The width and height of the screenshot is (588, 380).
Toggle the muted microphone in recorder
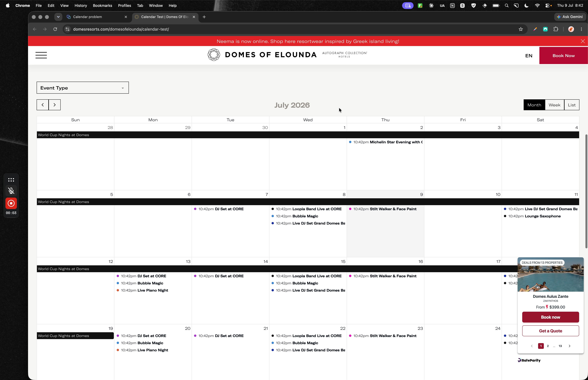(11, 190)
